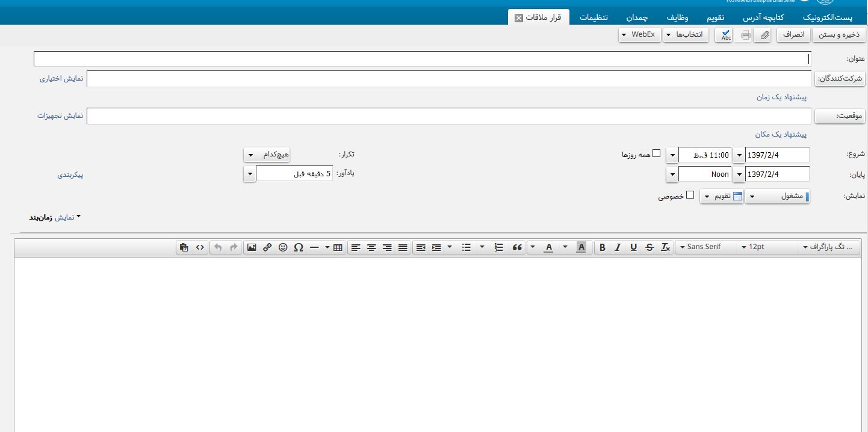Click the نمایش اختیاری show optional link
Screen dimensions: 868x432
click(61, 79)
